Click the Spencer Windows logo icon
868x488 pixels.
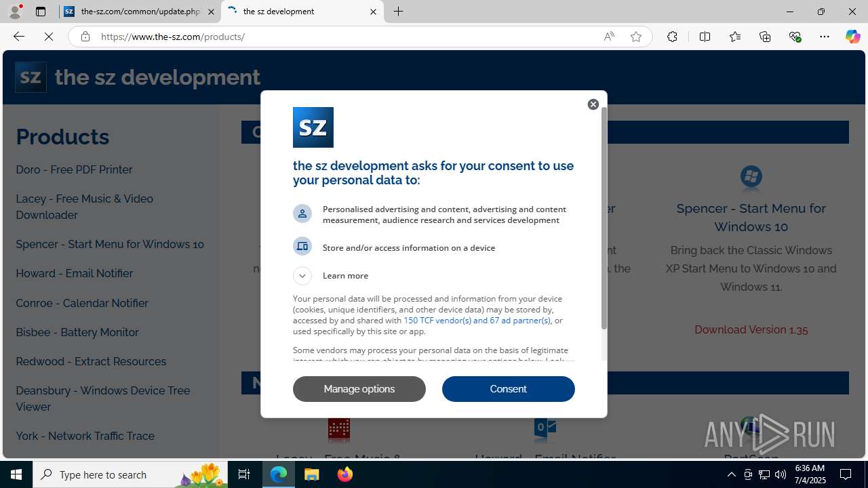751,177
